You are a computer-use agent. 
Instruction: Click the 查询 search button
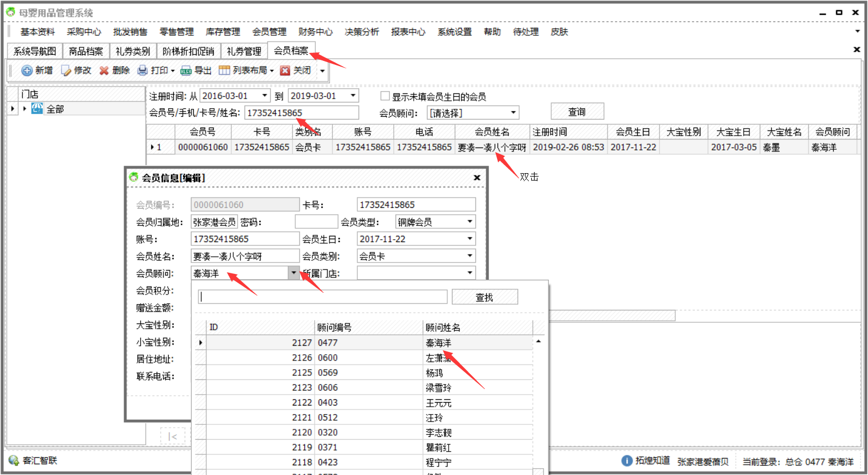point(577,112)
